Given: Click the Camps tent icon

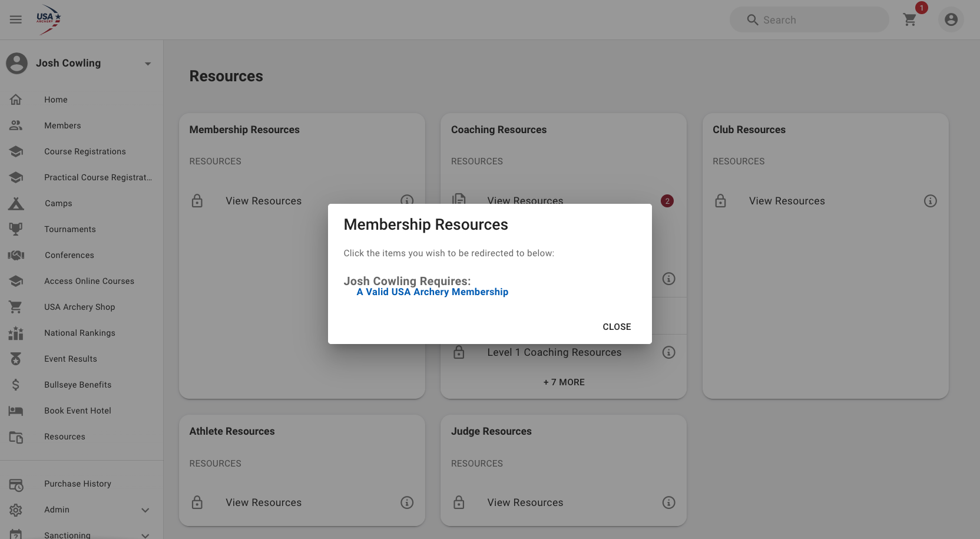Looking at the screenshot, I should pyautogui.click(x=16, y=203).
